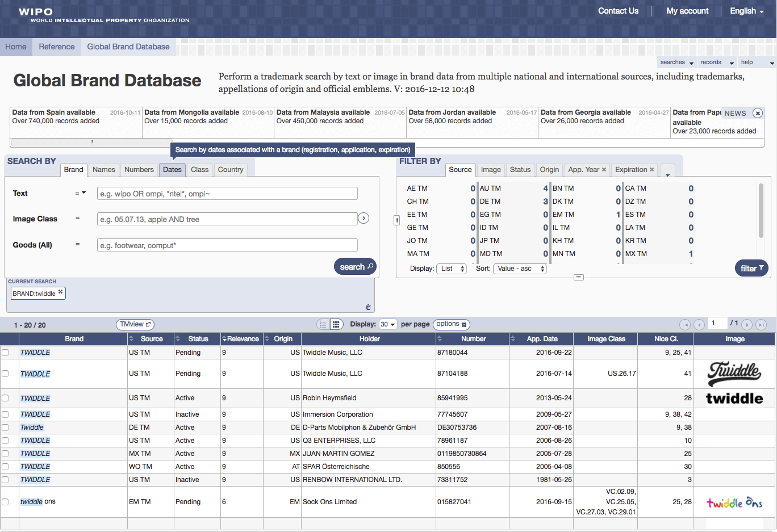The width and height of the screenshot is (777, 532).
Task: Remove the Expiration filter tab
Action: (x=651, y=169)
